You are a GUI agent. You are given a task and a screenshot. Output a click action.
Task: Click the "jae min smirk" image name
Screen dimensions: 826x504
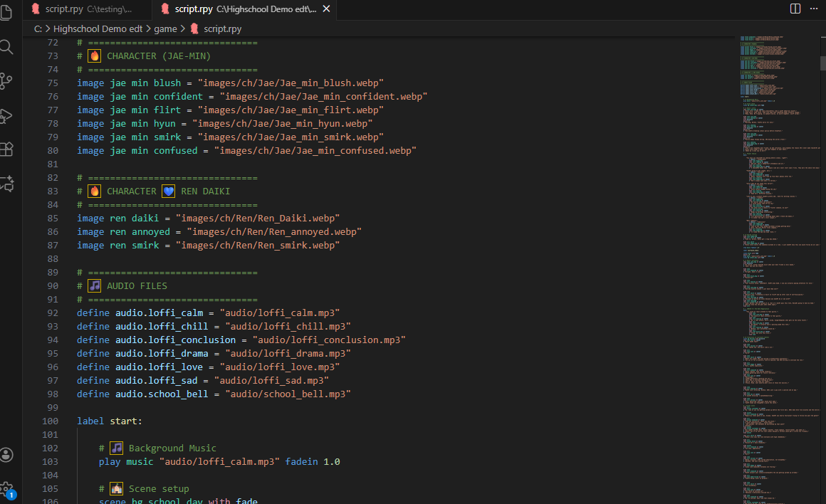click(145, 137)
